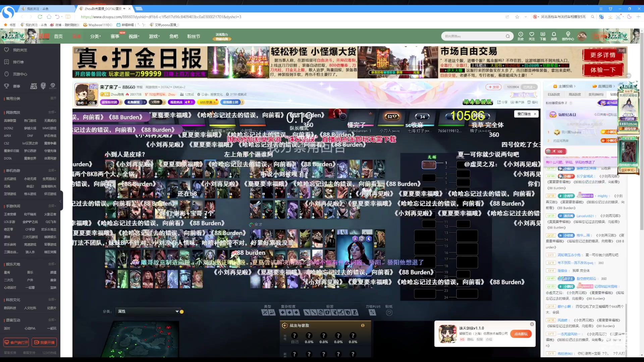Toggle the bookmark star in address bar
Screen dimensions: 644x362
click(x=517, y=17)
